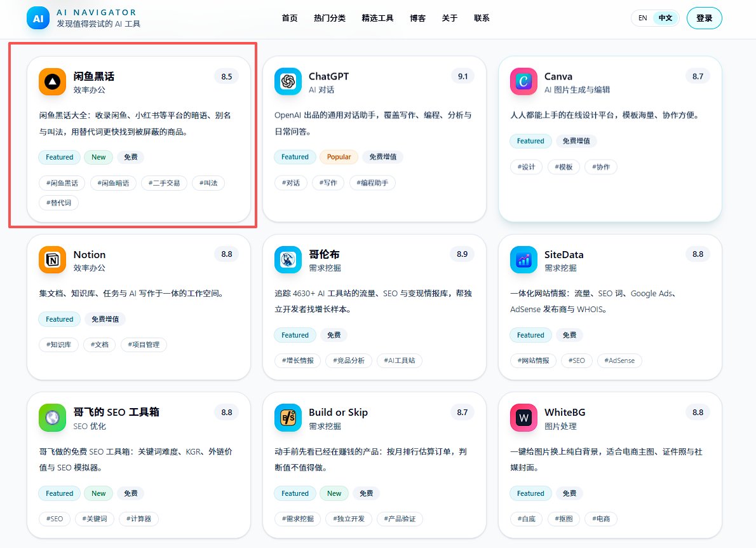Click the 登录 button
This screenshot has height=548, width=756.
[x=704, y=18]
